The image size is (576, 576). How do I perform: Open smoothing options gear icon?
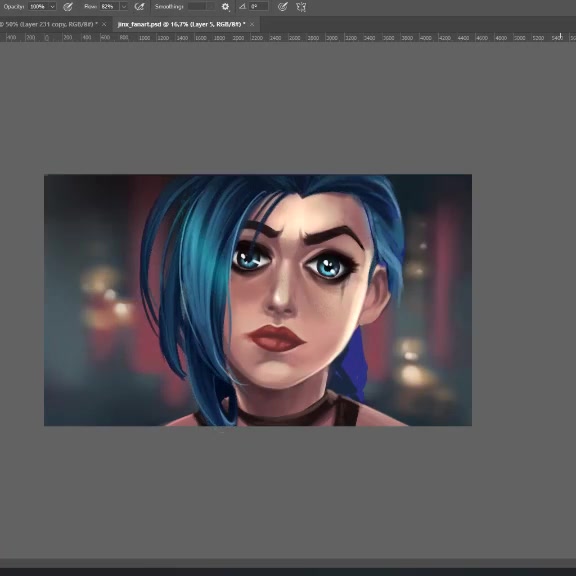pos(225,7)
